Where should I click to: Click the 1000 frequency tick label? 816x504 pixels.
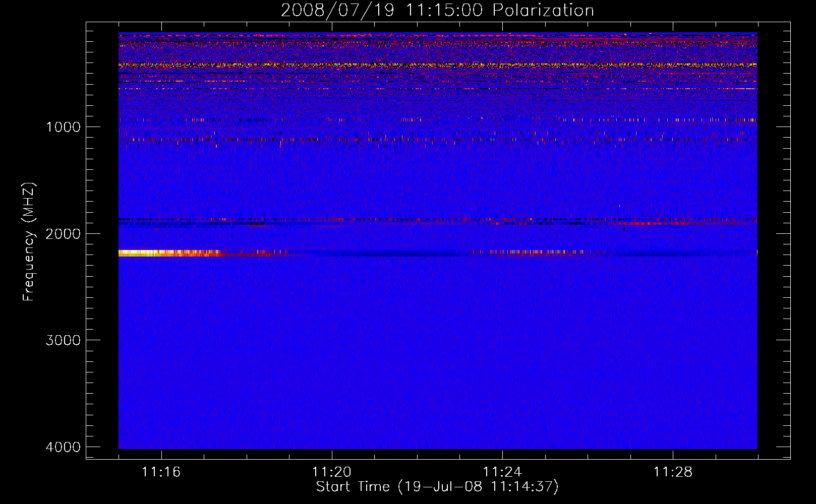pos(63,127)
